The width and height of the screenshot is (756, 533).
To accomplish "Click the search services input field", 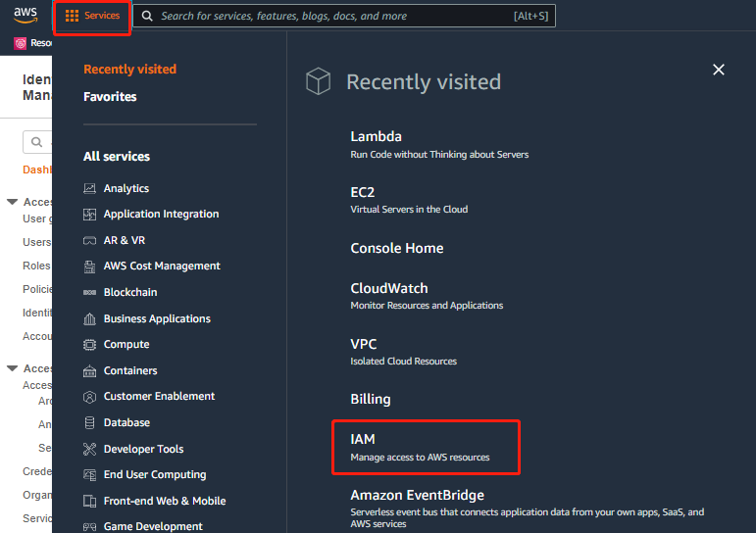I will (x=333, y=17).
